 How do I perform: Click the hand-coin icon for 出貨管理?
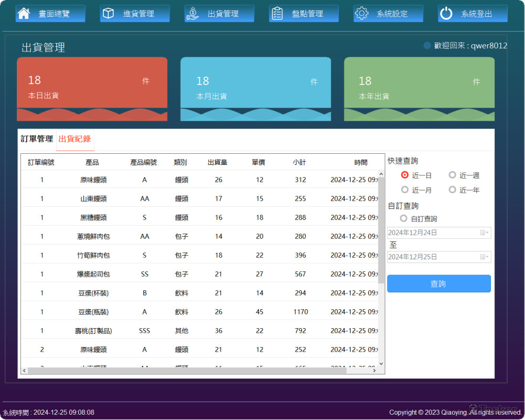[193, 14]
